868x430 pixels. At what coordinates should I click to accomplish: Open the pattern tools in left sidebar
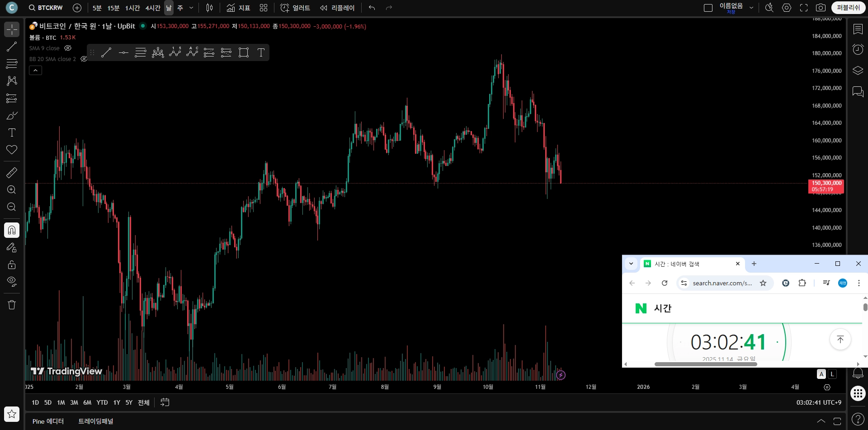12,81
